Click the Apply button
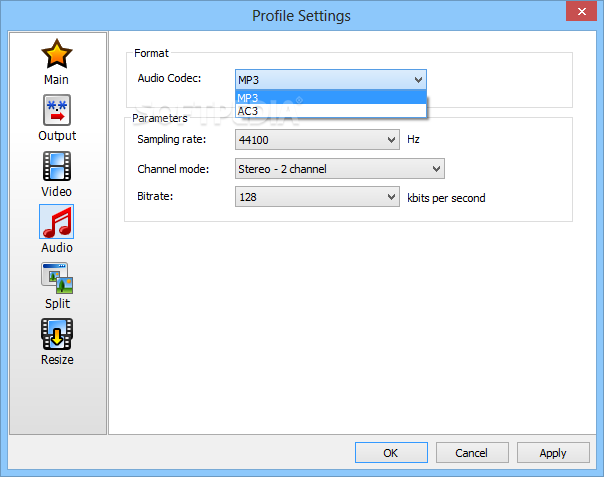 pyautogui.click(x=553, y=453)
